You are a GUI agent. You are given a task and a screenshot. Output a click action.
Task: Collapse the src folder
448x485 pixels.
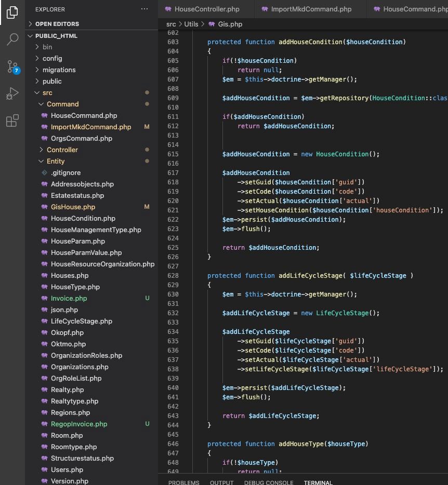click(91, 93)
